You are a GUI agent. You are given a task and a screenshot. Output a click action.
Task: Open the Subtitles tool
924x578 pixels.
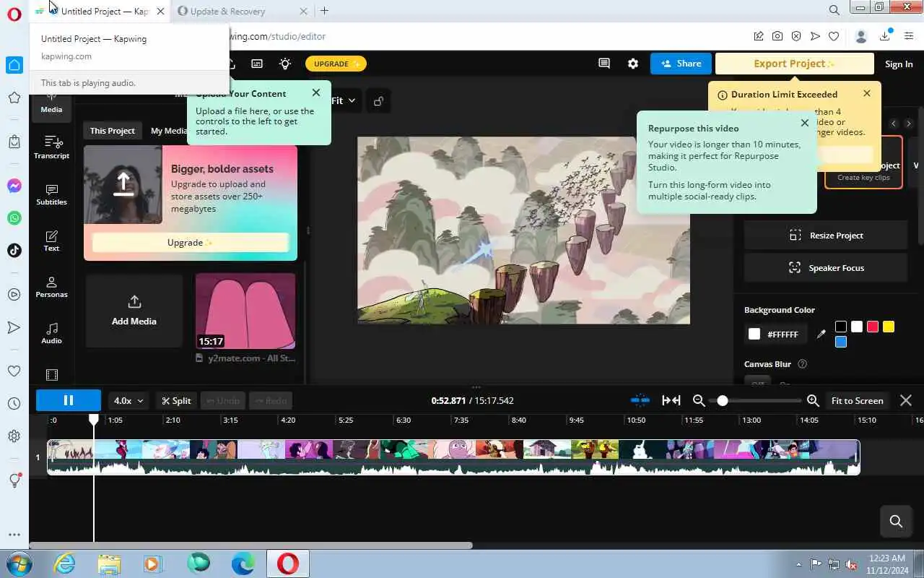51,194
